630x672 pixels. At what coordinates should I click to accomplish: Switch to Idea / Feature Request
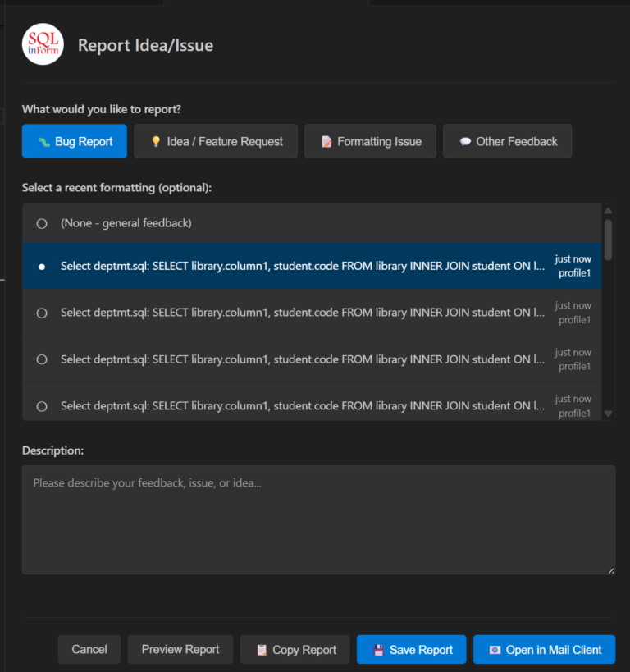coord(216,141)
